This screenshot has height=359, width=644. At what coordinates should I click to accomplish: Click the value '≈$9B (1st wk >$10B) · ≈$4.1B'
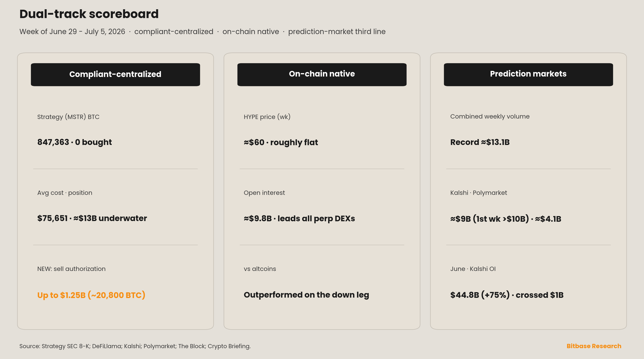point(506,219)
